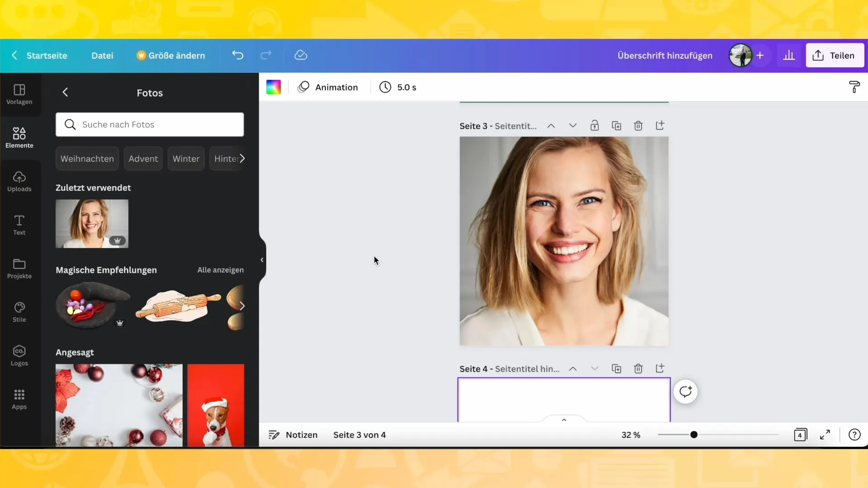Open the insights bar chart icon
Image resolution: width=868 pixels, height=488 pixels.
(789, 55)
